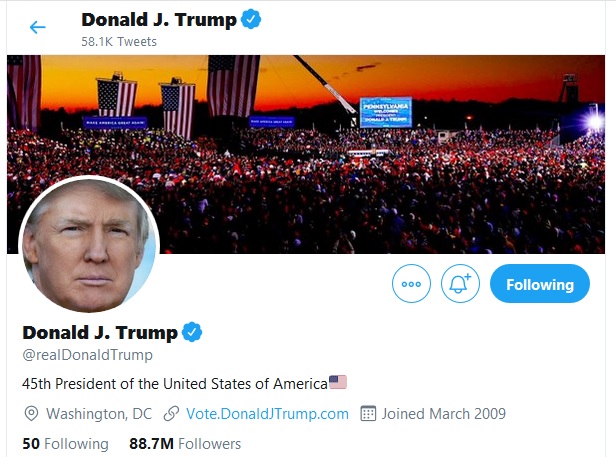Click the circular profile picture
The width and height of the screenshot is (616, 457).
(x=89, y=245)
